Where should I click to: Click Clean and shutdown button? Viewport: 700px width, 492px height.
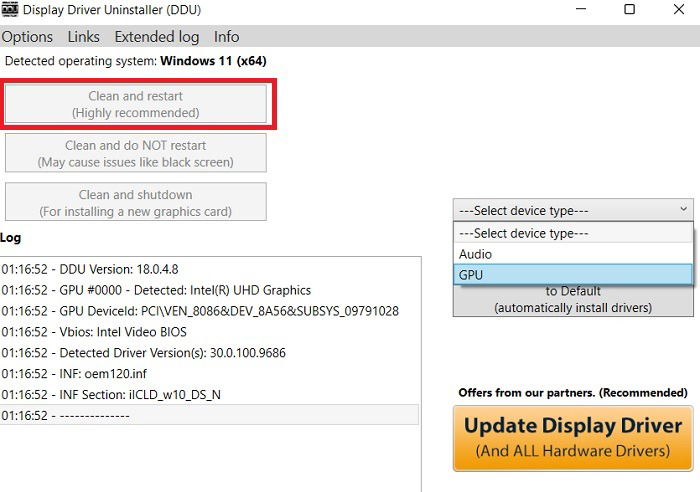pos(136,202)
